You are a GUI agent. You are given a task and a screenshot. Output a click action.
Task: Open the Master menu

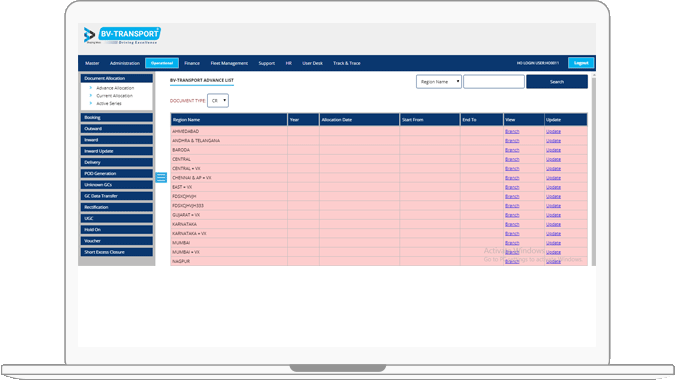point(92,63)
